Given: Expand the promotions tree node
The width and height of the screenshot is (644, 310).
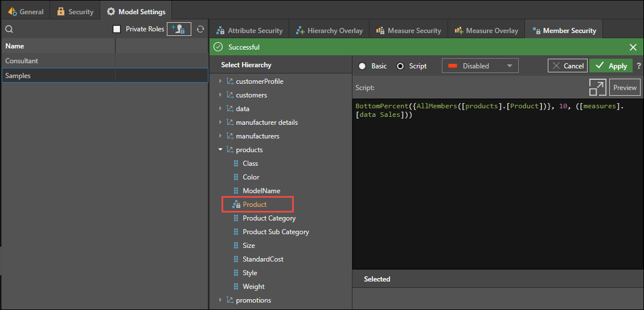Looking at the screenshot, I should click(x=220, y=300).
